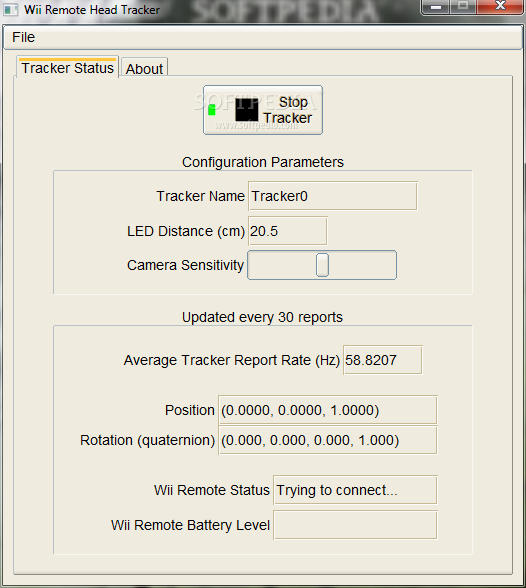Click the 'Rotation (quaternion)' label
Viewport: 526px width, 588px height.
coord(148,440)
